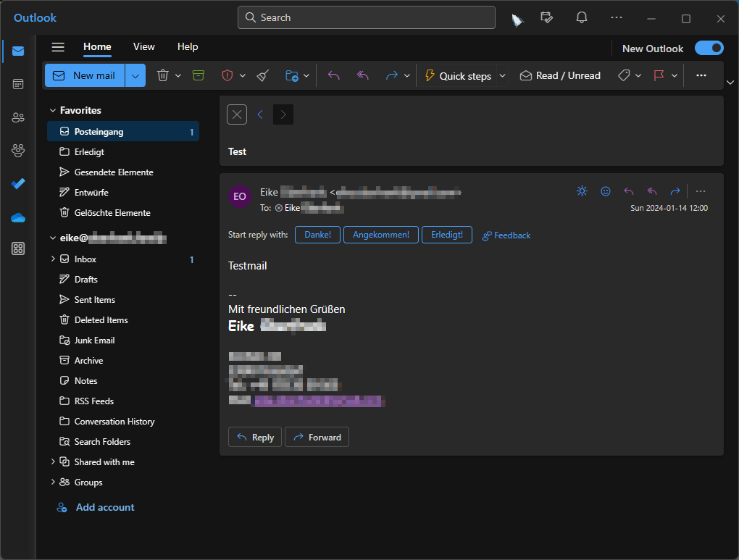Screen dimensions: 739x560
Task: Start reply with Danke!
Action: click(317, 235)
